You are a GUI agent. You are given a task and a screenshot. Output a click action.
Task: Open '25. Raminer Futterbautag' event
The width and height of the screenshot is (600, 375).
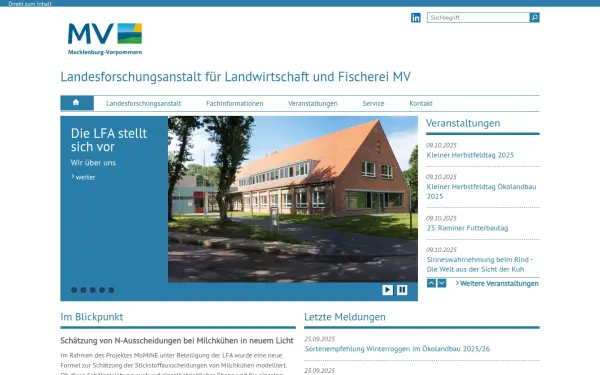467,228
